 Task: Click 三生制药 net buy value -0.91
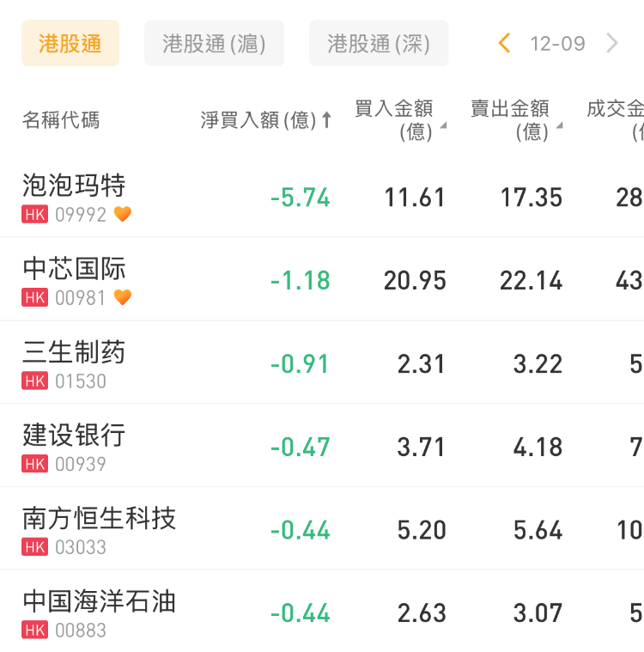tap(300, 364)
